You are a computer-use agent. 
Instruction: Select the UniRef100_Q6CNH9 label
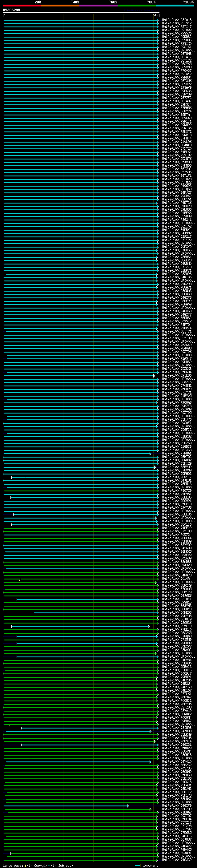click(176, 772)
